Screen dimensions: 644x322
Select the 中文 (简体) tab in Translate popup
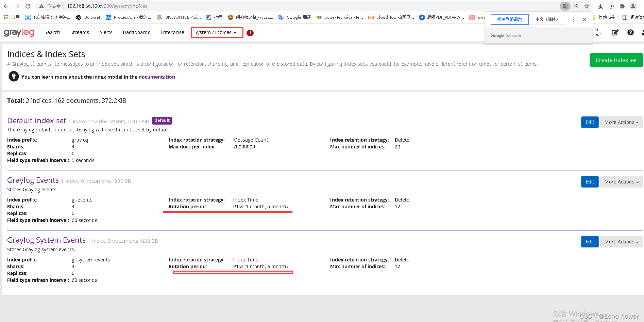pyautogui.click(x=547, y=19)
